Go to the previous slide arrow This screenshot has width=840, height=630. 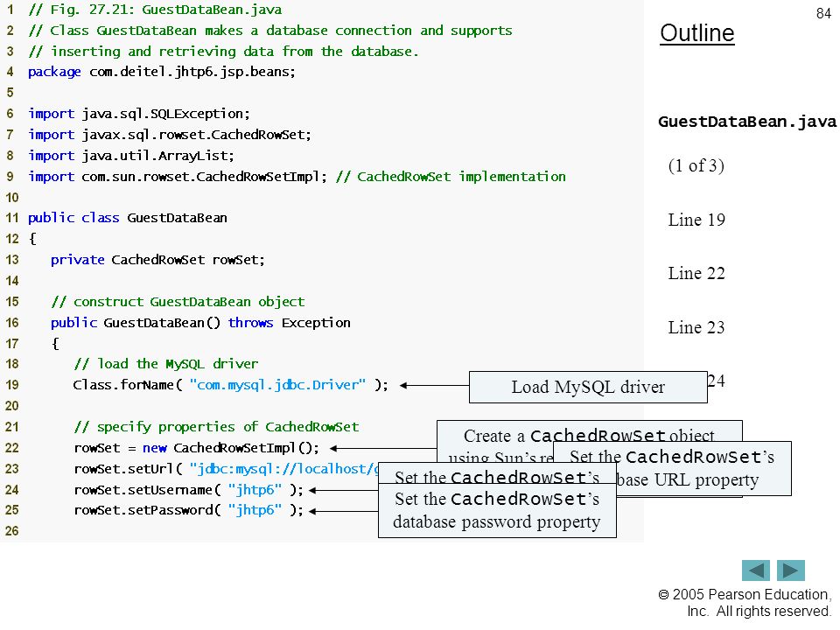coord(755,570)
